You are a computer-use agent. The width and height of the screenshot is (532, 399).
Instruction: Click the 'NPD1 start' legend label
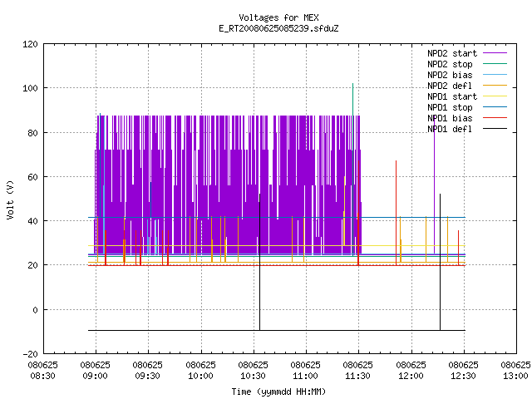tap(452, 96)
